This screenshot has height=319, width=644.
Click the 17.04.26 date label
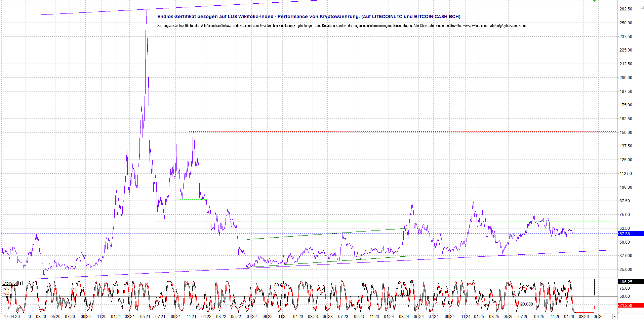12,316
